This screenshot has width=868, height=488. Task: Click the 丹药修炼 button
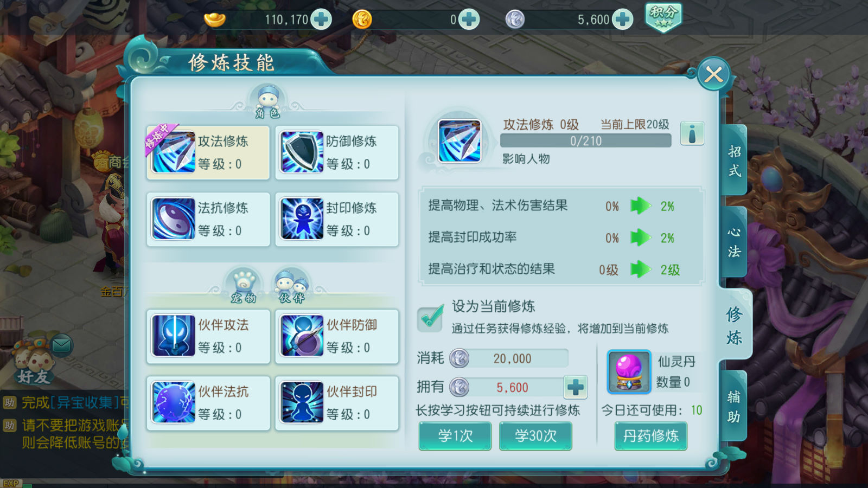651,436
